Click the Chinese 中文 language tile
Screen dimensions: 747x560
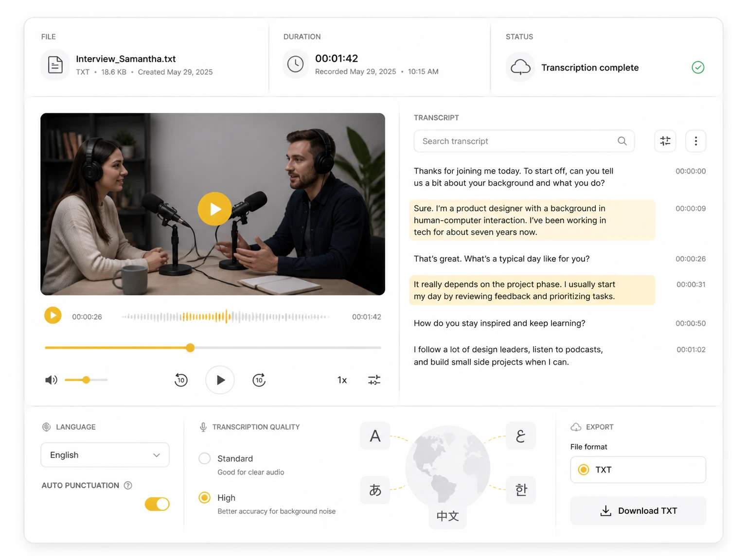pos(447,516)
